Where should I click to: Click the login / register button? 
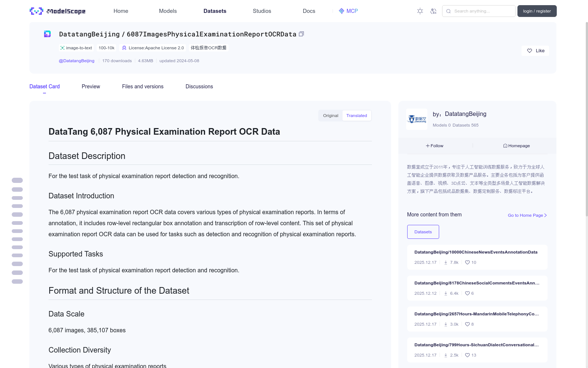click(537, 11)
